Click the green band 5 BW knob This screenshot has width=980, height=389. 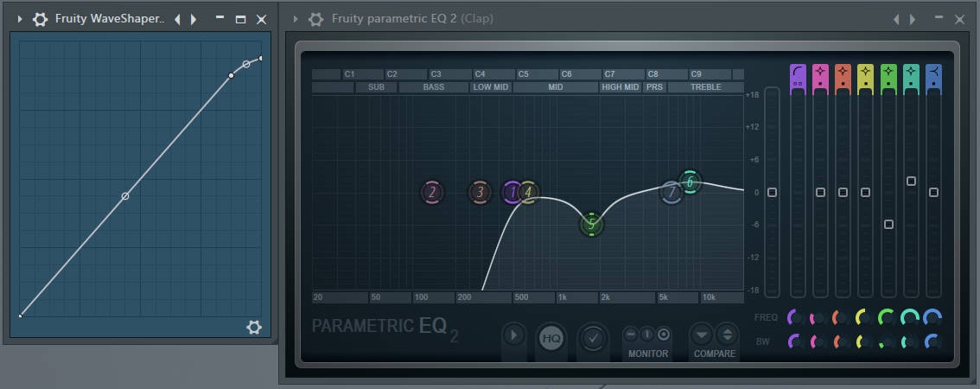887,342
